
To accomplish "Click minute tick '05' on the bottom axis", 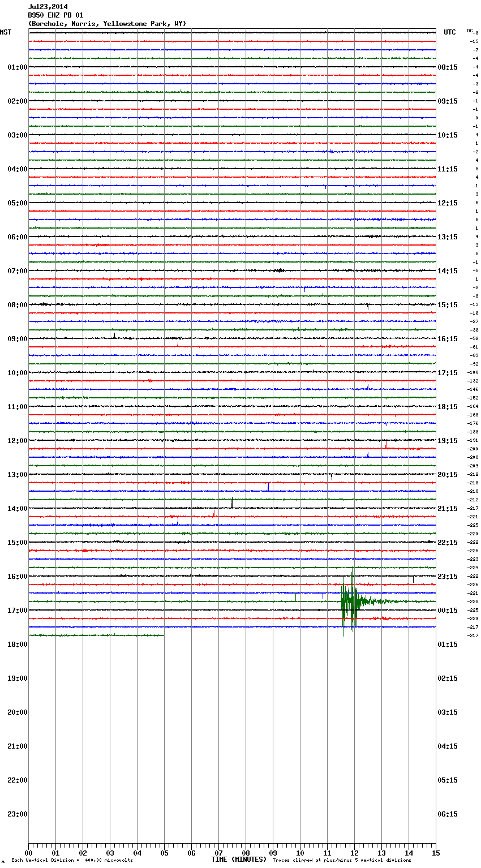I will click(164, 853).
